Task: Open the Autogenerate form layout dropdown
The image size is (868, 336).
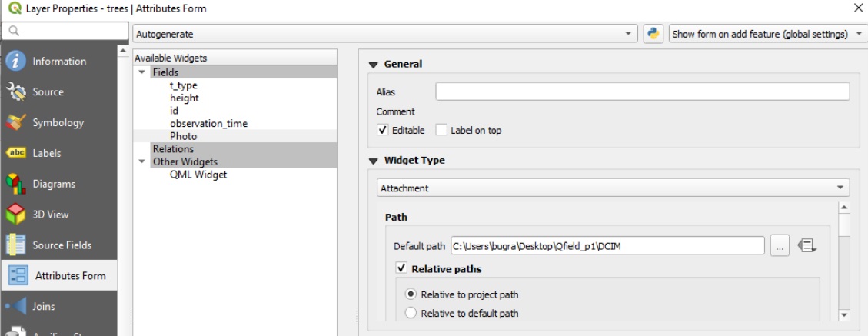Action: pos(384,34)
